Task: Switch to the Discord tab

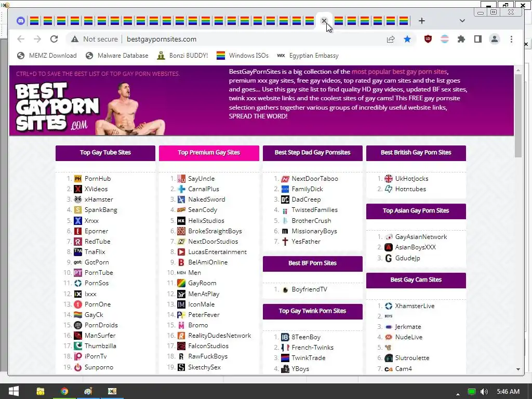Action: pyautogui.click(x=21, y=21)
